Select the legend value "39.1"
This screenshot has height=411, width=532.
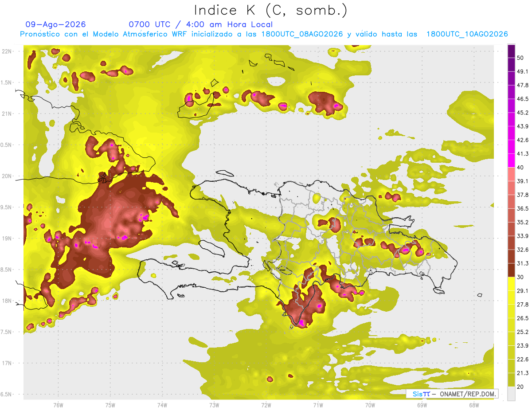click(x=523, y=181)
